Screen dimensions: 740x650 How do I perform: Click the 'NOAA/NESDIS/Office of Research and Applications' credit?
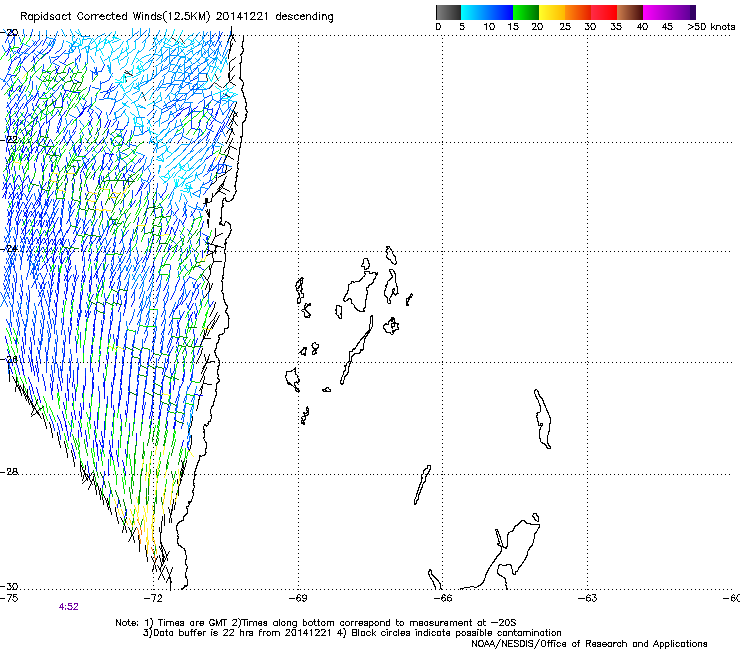click(x=589, y=644)
